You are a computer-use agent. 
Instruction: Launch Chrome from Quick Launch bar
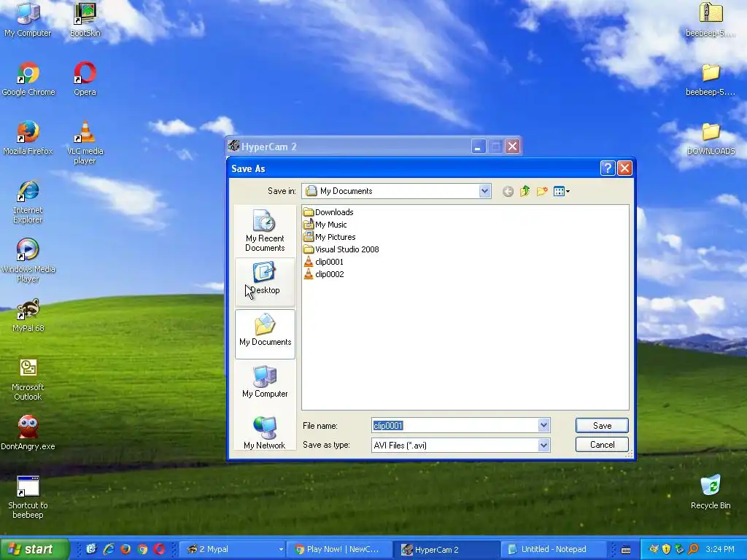142,549
